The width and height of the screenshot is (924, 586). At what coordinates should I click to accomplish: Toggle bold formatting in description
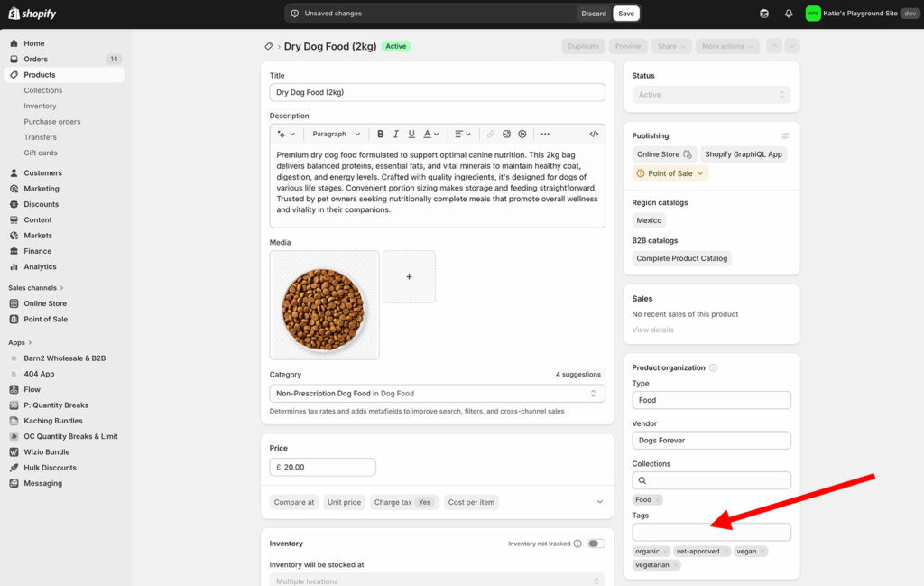[380, 134]
